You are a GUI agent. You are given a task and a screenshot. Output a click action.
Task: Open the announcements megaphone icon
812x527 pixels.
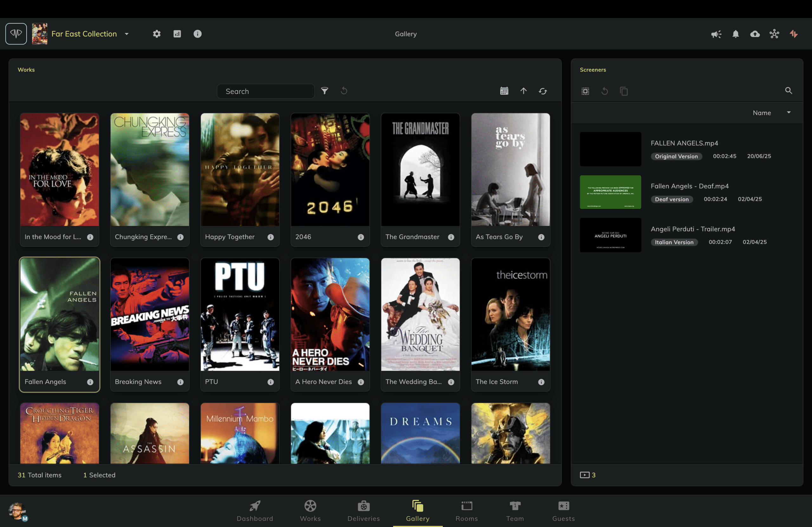(x=716, y=34)
